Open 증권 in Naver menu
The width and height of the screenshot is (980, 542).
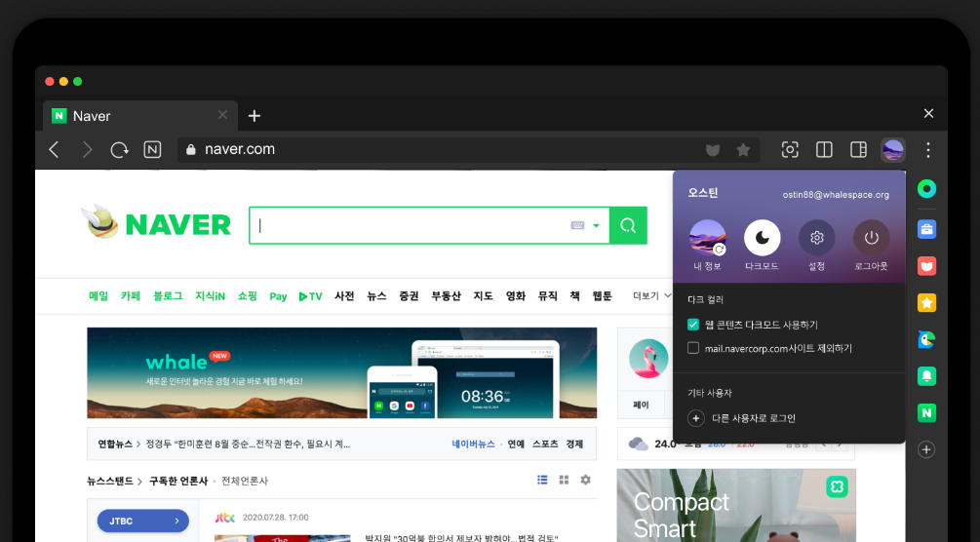click(410, 295)
